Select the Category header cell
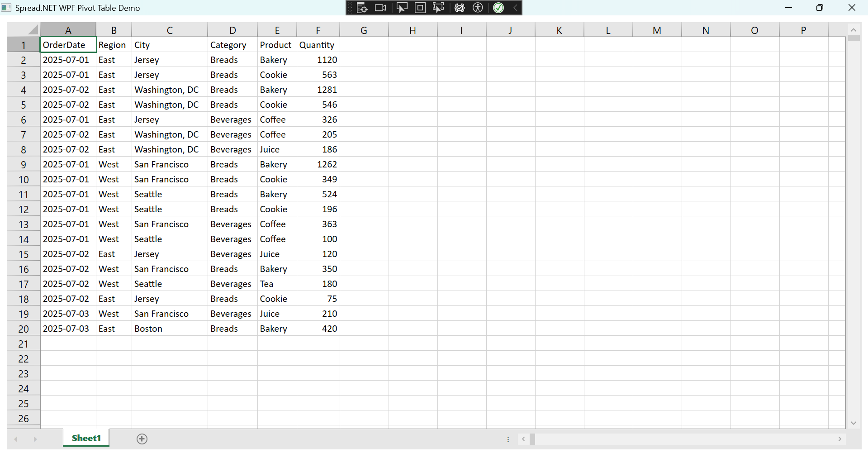 pyautogui.click(x=232, y=45)
